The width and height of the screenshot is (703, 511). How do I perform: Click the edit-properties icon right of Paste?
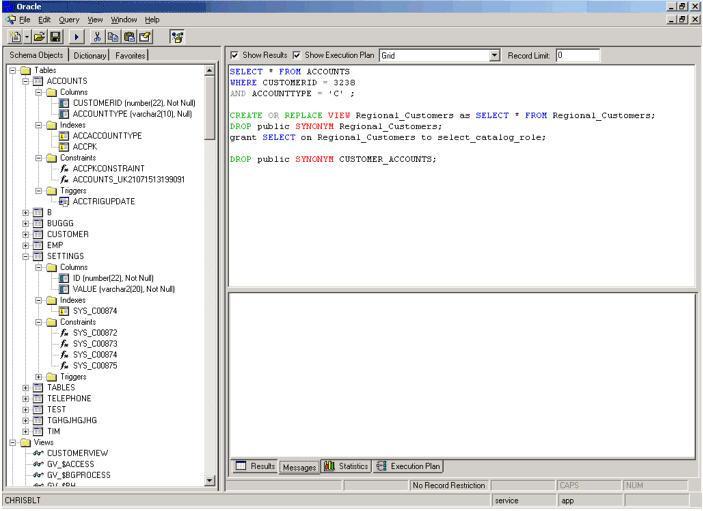pyautogui.click(x=145, y=37)
